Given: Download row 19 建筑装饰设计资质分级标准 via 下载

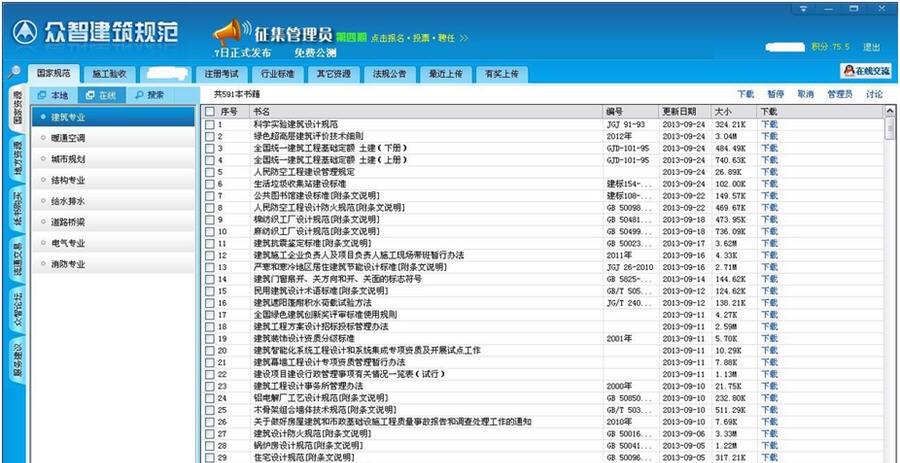Looking at the screenshot, I should (769, 339).
